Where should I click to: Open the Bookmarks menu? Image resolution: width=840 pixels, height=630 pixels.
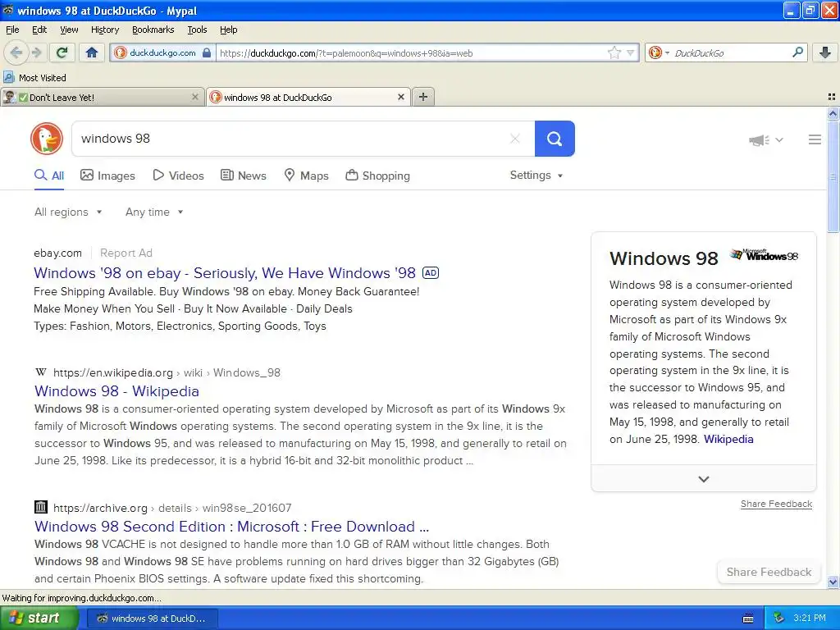point(153,30)
